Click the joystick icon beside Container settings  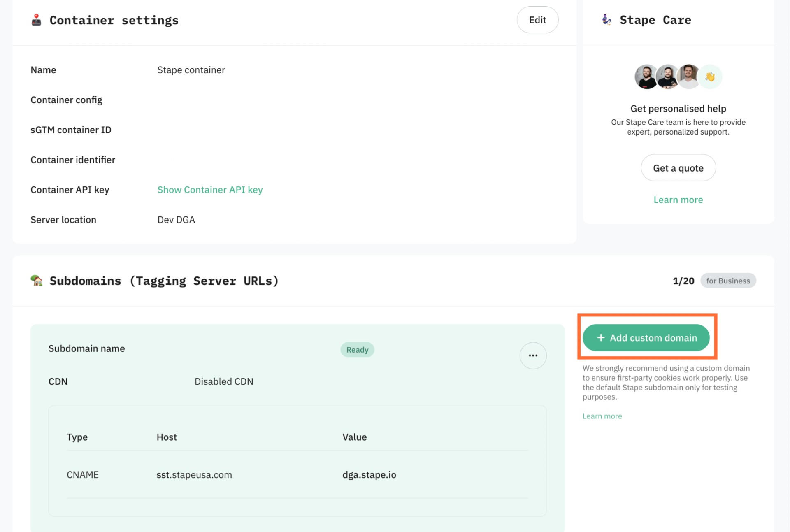coord(37,20)
